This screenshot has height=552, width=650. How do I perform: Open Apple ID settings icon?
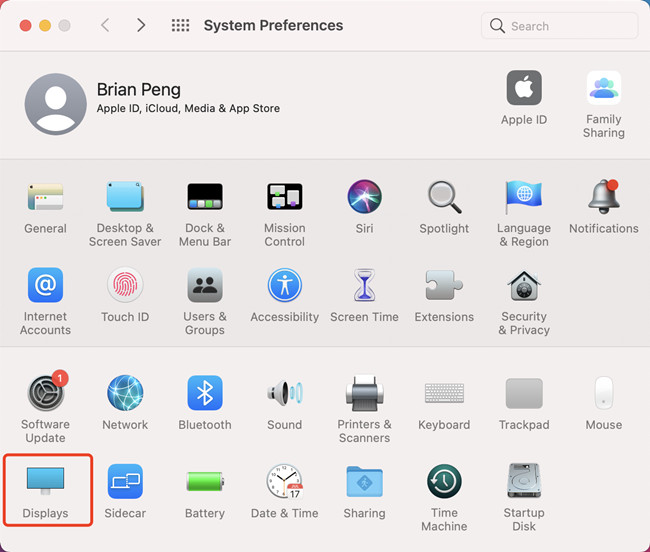pyautogui.click(x=524, y=87)
